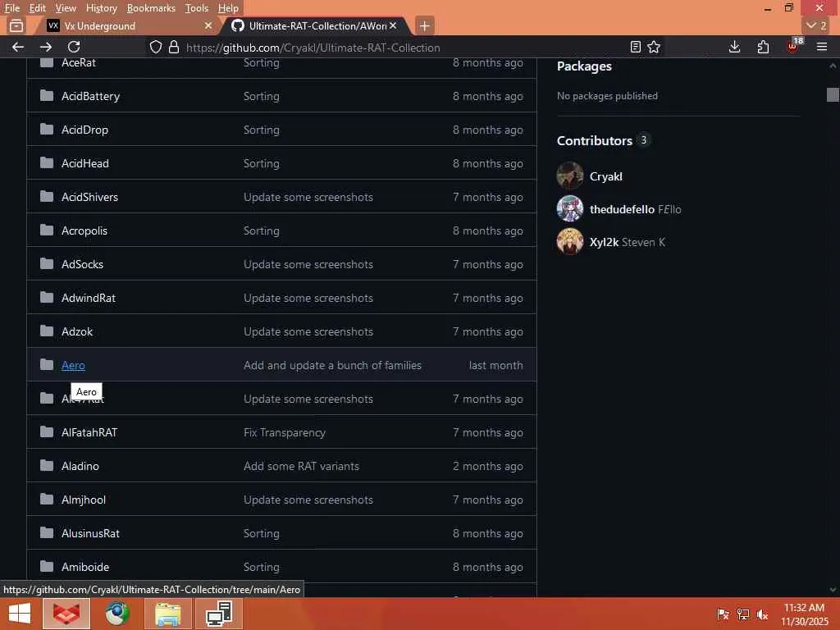Open the Firefox View icon
The image size is (840, 630).
(16, 25)
